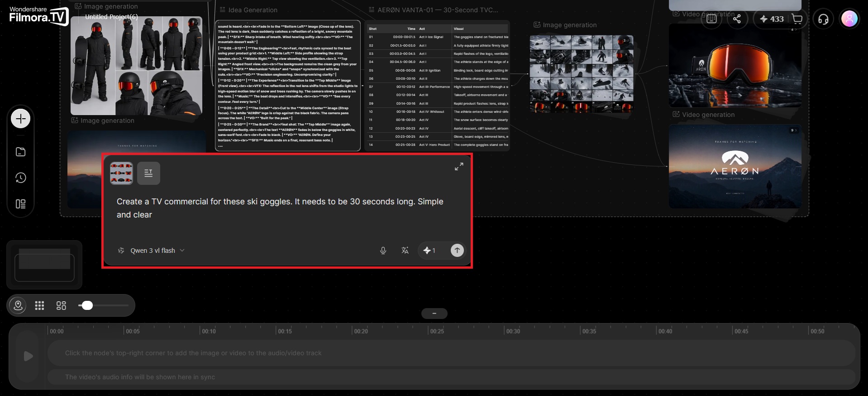Select the Image generation label above storyboard grid
The width and height of the screenshot is (868, 396).
[x=570, y=25]
